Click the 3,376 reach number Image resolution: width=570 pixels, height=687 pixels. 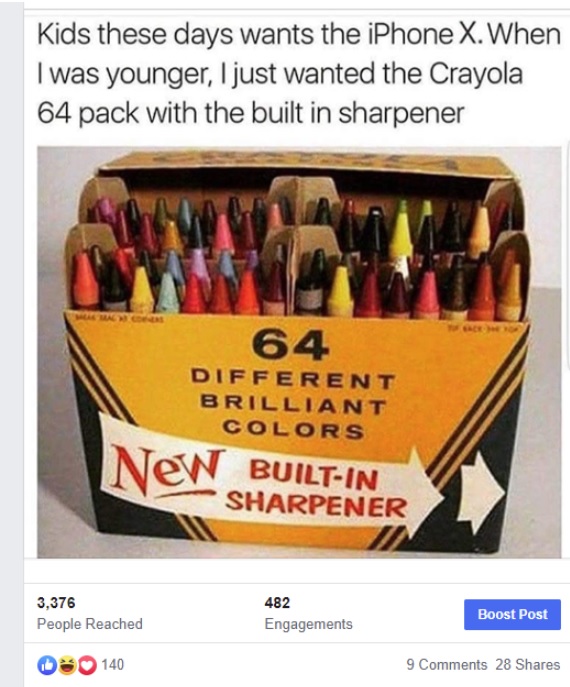coord(56,603)
